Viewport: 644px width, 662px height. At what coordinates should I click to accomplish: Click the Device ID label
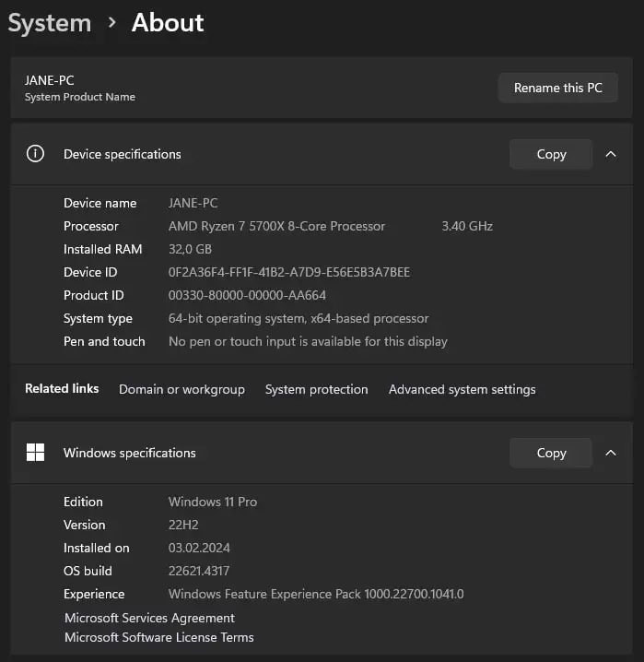click(x=90, y=272)
